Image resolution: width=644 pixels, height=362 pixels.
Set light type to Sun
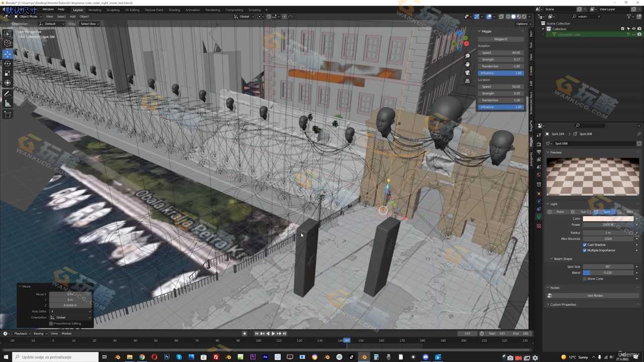[x=582, y=212]
